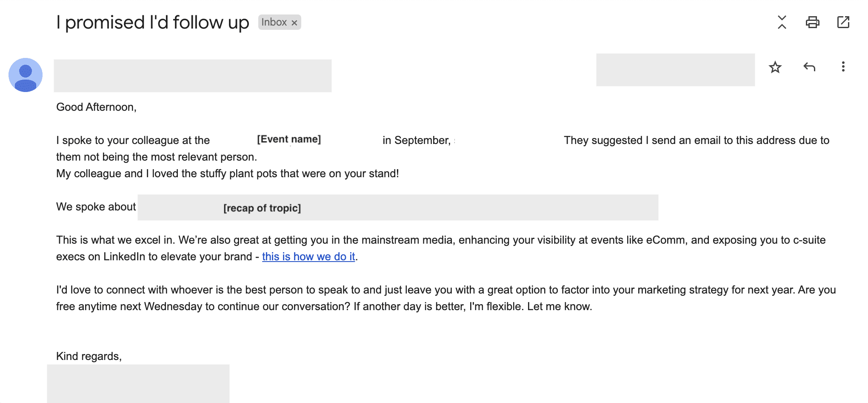The image size is (868, 403).
Task: Click the redacted sender name block
Action: coord(192,76)
